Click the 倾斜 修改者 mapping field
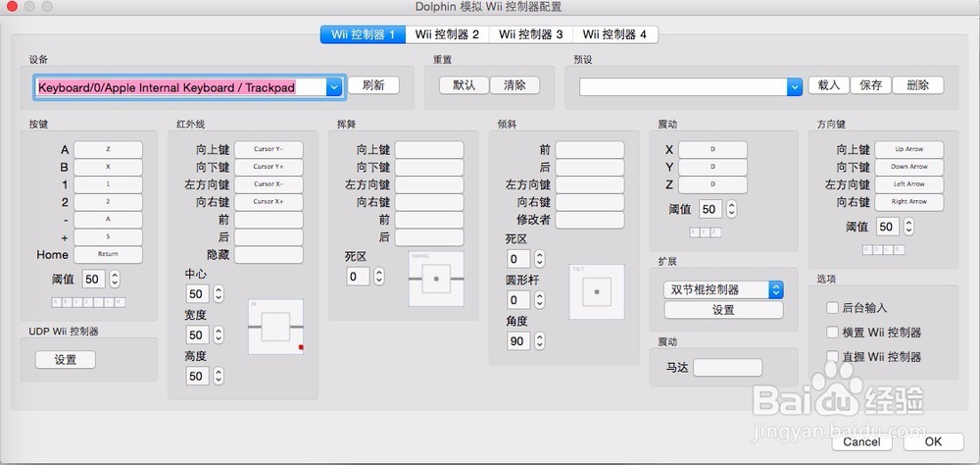980x465 pixels. [590, 220]
